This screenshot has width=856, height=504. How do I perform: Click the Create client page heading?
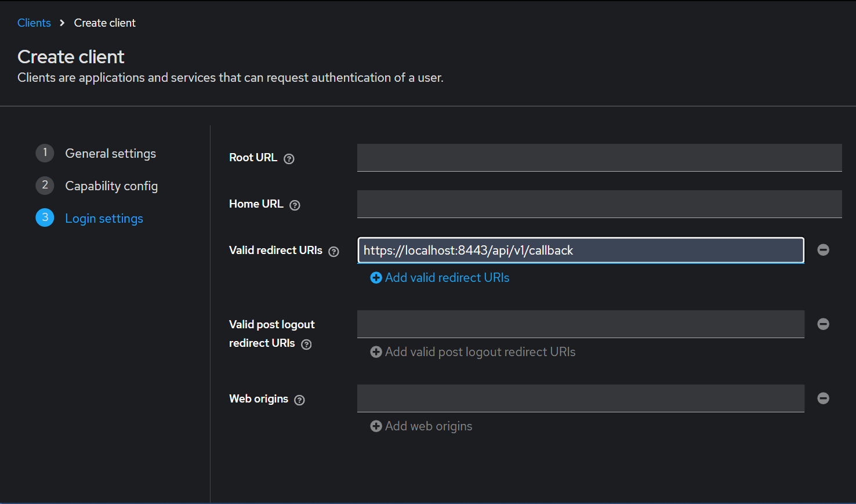[x=71, y=57]
